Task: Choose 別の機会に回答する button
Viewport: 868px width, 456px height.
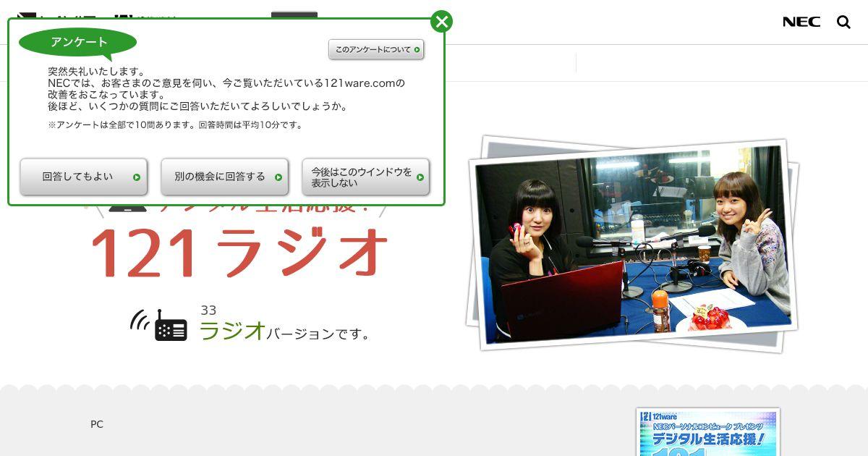Action: [225, 177]
